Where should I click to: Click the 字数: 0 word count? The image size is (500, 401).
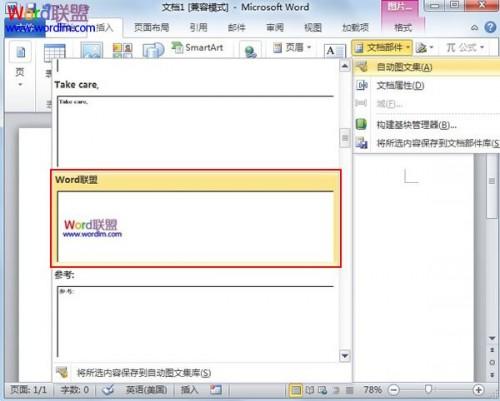75,389
